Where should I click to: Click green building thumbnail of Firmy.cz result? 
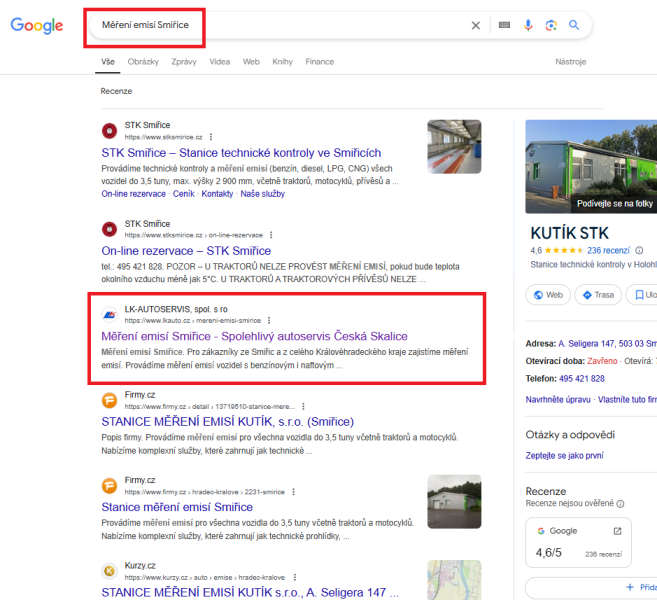pyautogui.click(x=454, y=502)
